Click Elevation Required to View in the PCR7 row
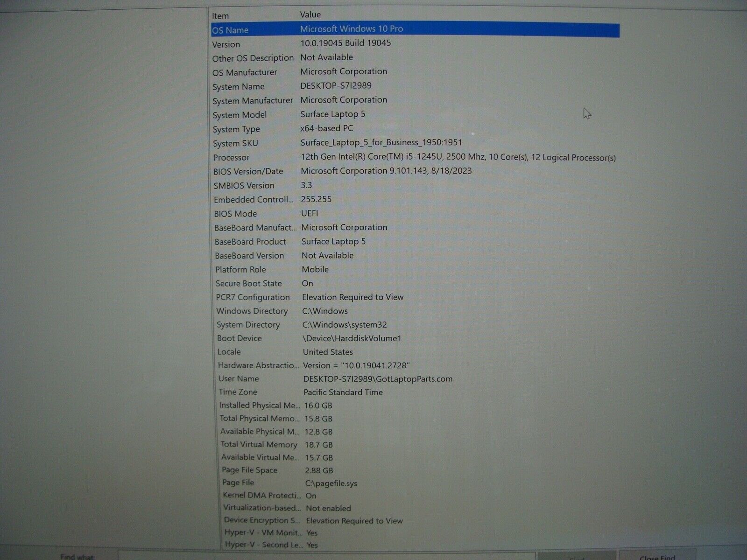The image size is (747, 560). [353, 297]
